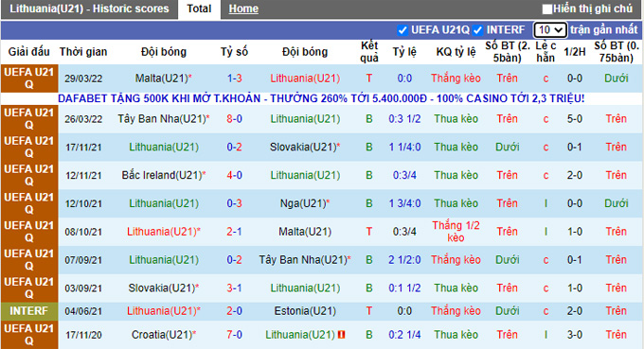Click the 3-1 score link
Screen dimensions: 644x349
point(235,288)
